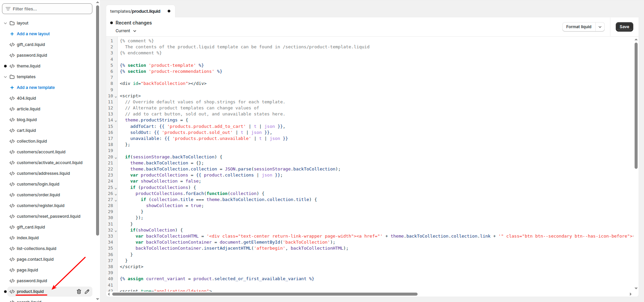644x302 pixels.
Task: Click Add a new template link
Action: [x=36, y=88]
